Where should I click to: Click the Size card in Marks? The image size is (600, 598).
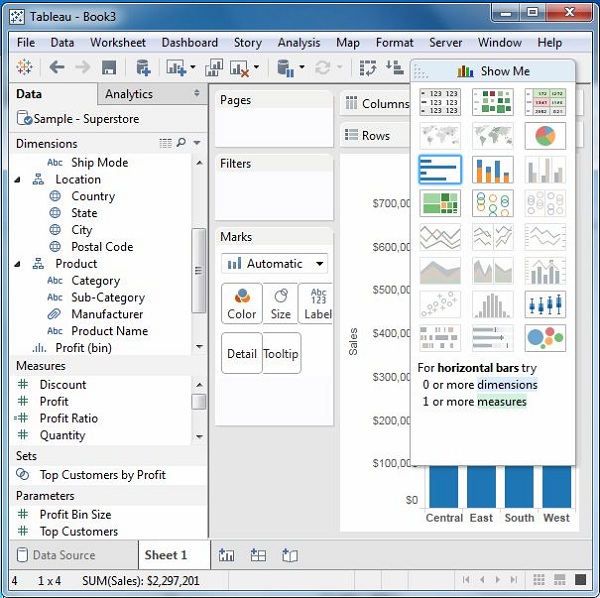[280, 304]
